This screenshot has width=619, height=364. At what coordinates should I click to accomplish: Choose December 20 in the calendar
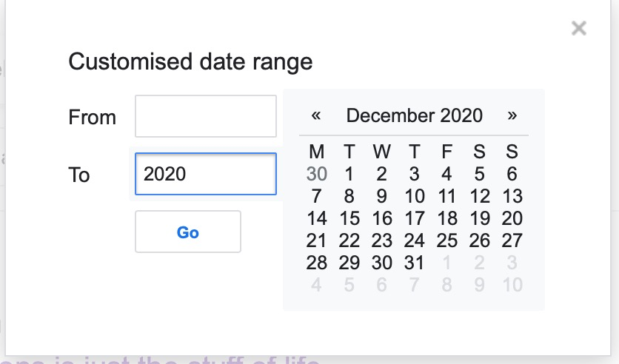click(x=512, y=218)
